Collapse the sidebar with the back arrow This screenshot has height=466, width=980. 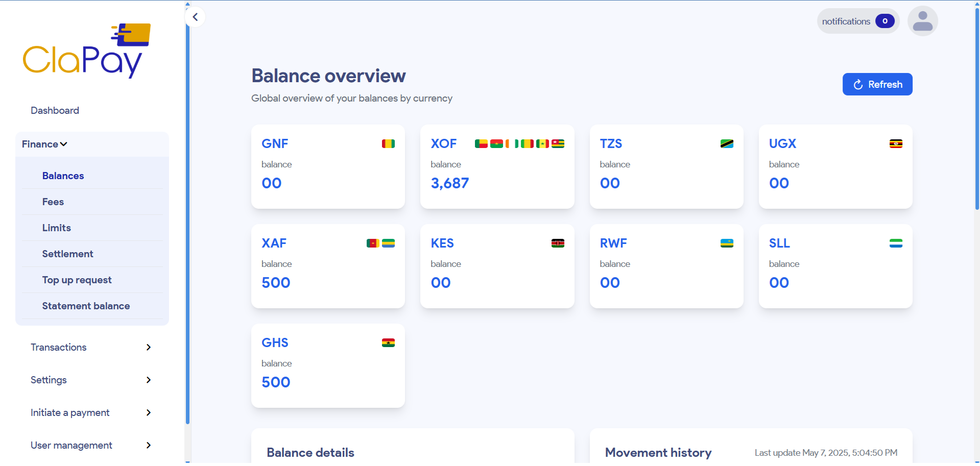[195, 17]
